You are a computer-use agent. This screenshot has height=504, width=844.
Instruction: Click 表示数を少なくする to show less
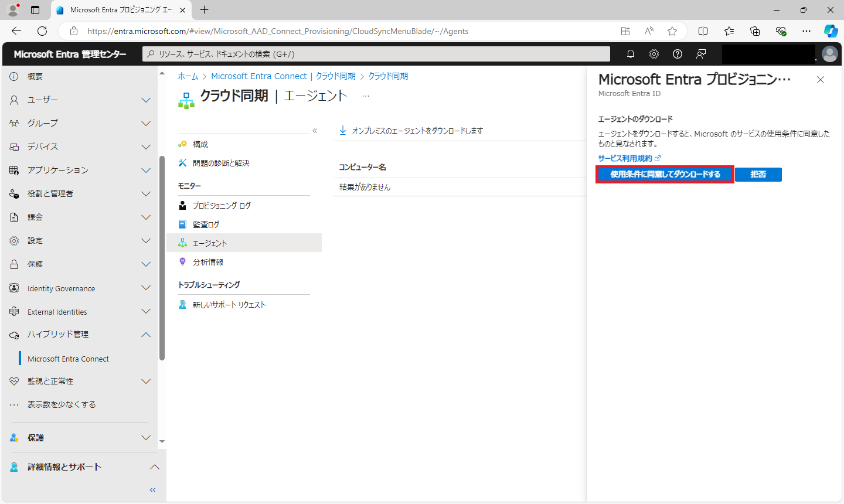point(62,404)
